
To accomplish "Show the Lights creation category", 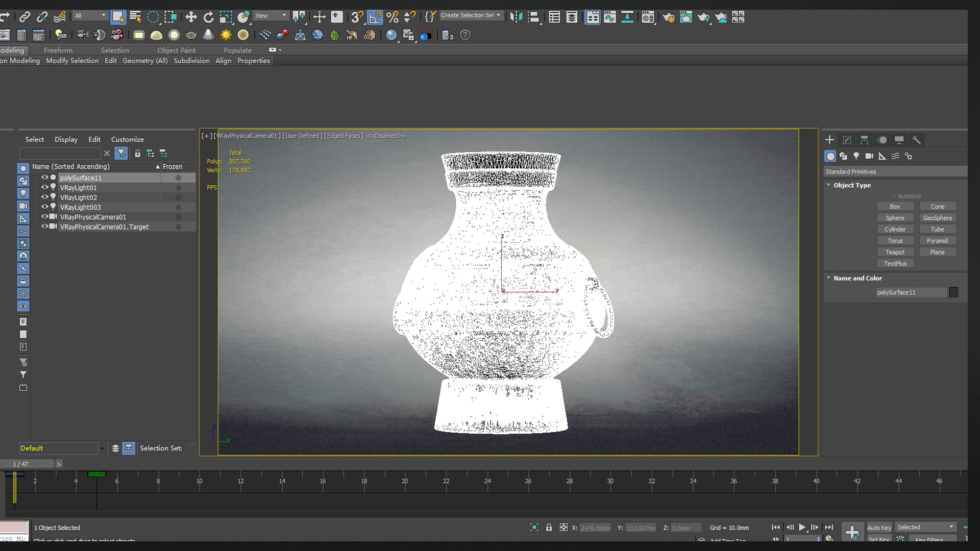I will tap(856, 156).
